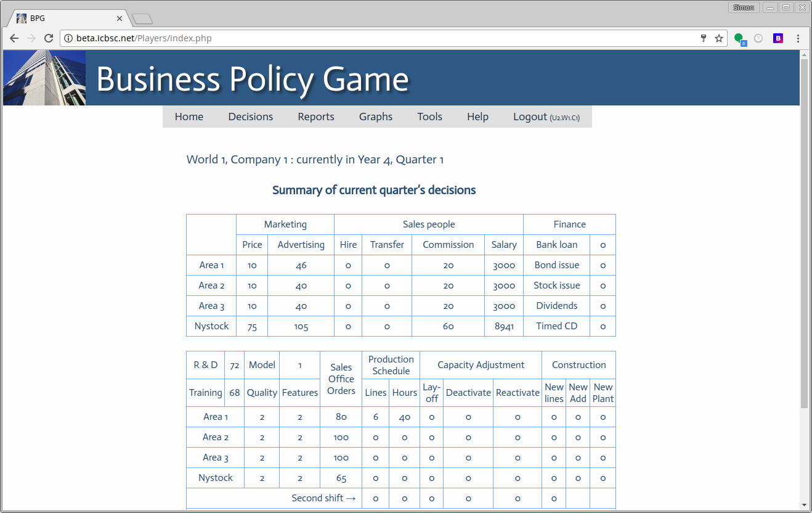Click the purple B extension icon
The width and height of the screenshot is (812, 513).
(x=778, y=38)
